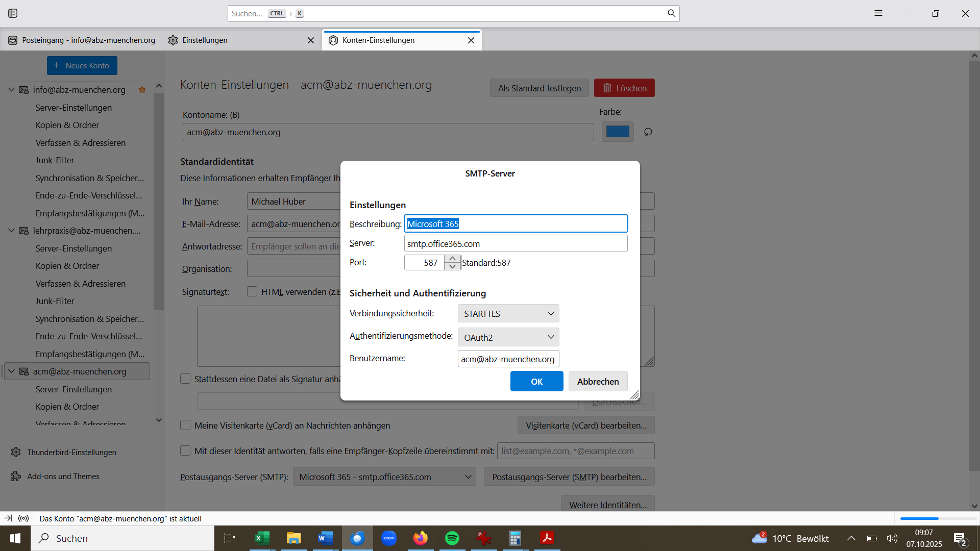Collapse the lehrpraxis@abz-muenchen account tree
Viewport: 980px width, 551px height.
[11, 231]
